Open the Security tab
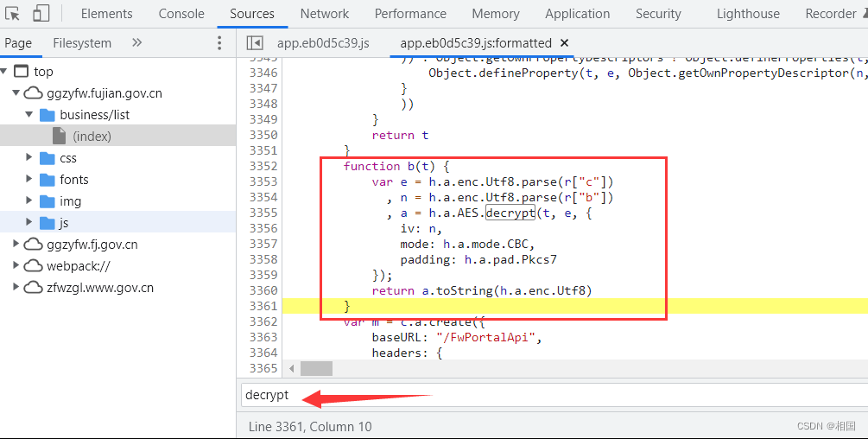This screenshot has width=868, height=439. (x=658, y=14)
